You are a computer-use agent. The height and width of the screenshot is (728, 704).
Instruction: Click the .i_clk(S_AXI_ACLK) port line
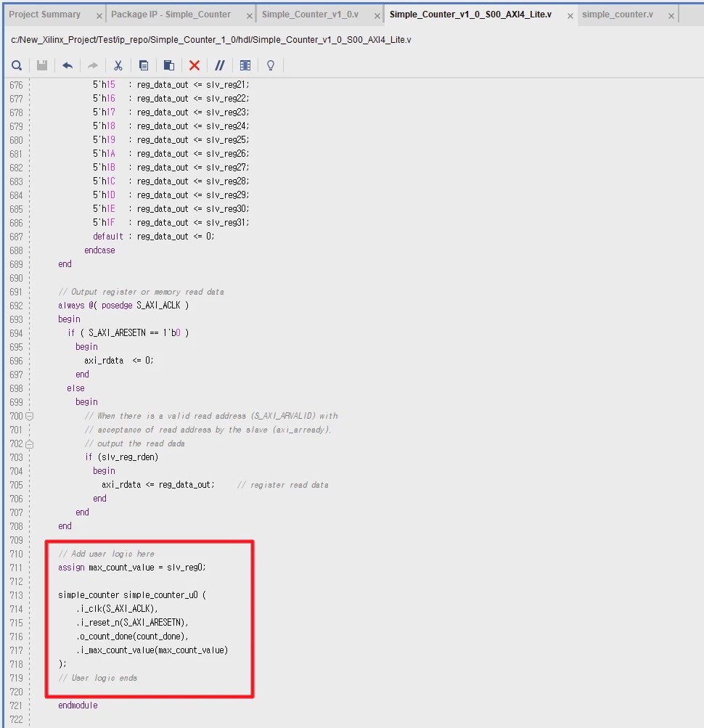pyautogui.click(x=117, y=609)
